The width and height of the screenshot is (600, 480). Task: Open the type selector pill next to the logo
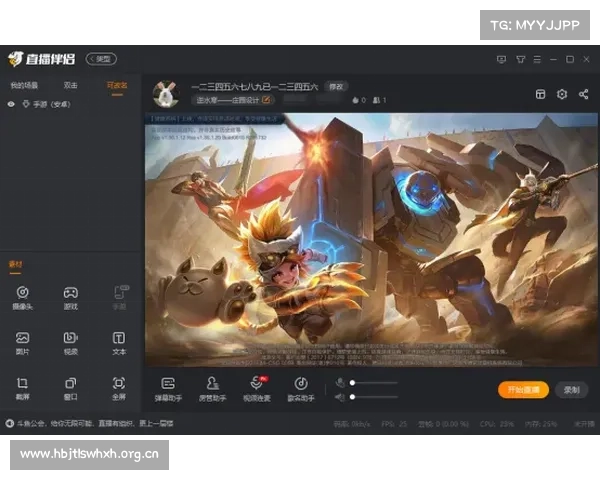pyautogui.click(x=101, y=59)
